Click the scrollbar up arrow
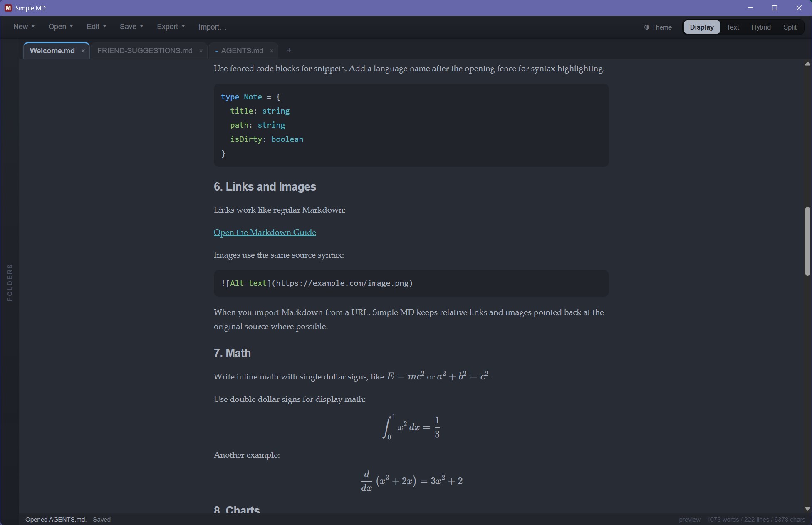The width and height of the screenshot is (812, 525). tap(807, 64)
